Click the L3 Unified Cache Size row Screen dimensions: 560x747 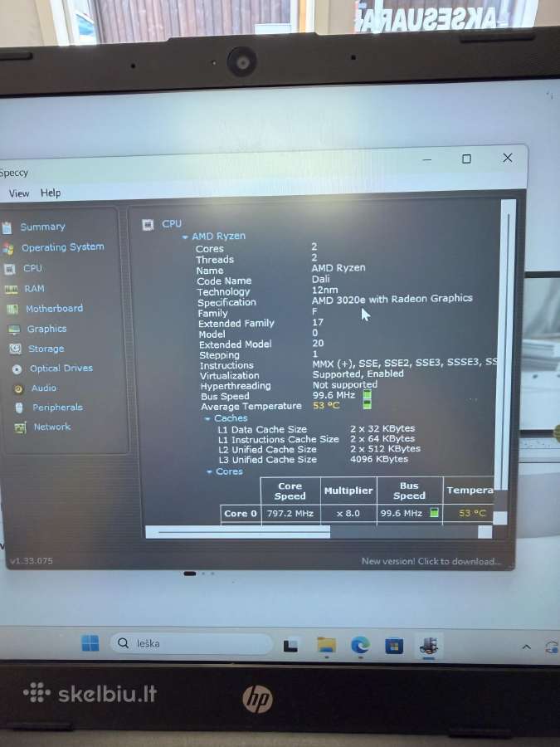[x=314, y=460]
